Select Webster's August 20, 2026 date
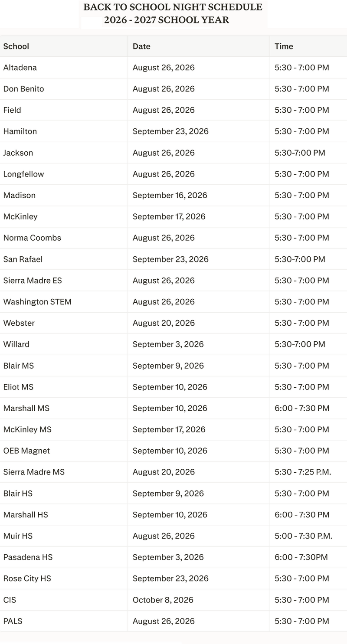 pos(164,323)
